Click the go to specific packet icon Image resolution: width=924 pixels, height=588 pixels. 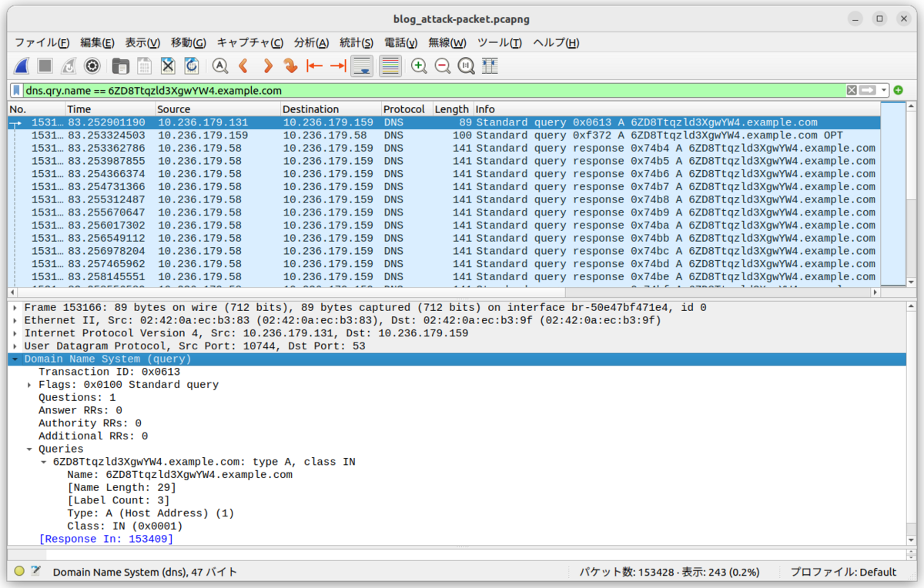[x=290, y=66]
